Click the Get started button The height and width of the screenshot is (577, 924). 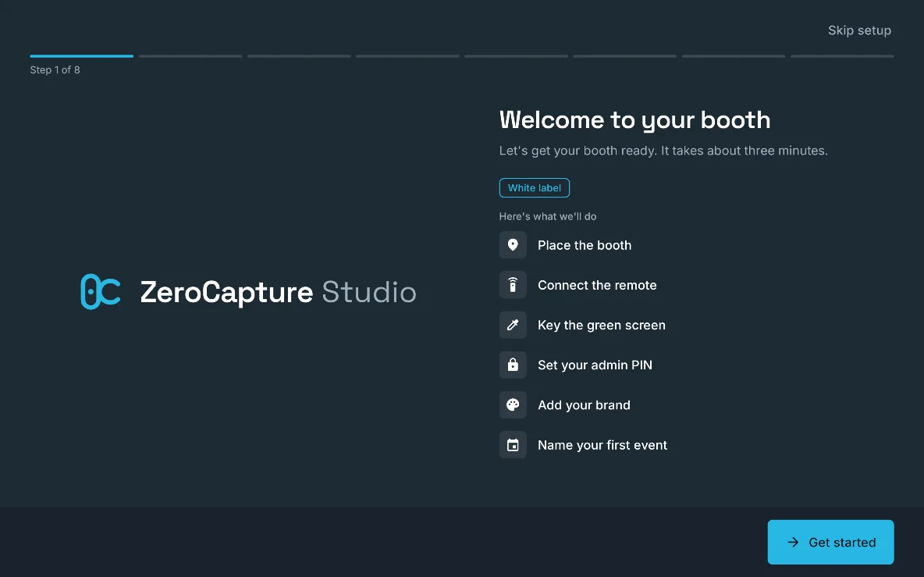coord(830,542)
